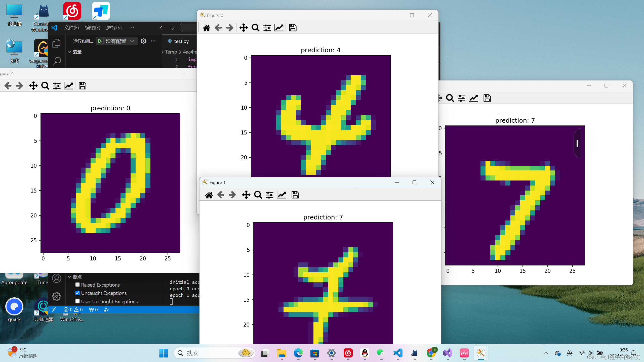Collapse the 变量 section in debug panel
Image resolution: width=644 pixels, height=362 pixels.
[69, 52]
